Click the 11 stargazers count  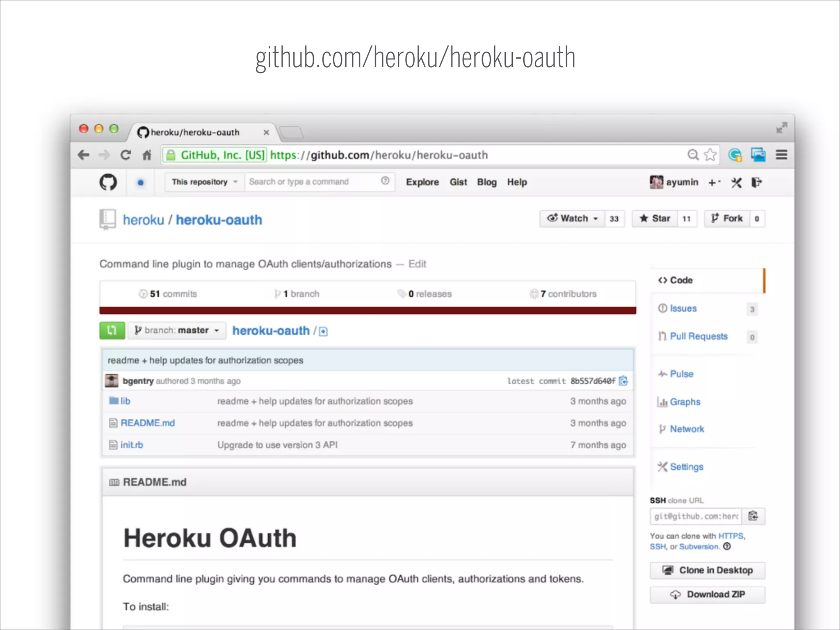[x=687, y=219]
